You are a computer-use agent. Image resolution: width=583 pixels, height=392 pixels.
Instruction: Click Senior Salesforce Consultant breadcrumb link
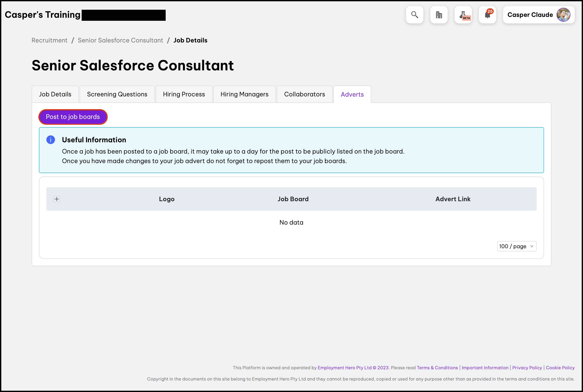(120, 40)
